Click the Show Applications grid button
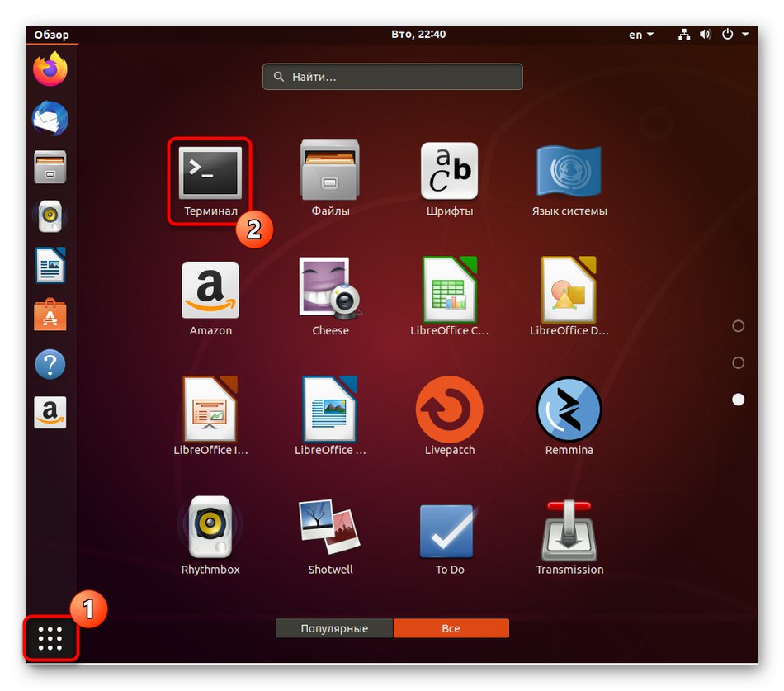Image resolution: width=784 pixels, height=691 pixels. point(50,638)
